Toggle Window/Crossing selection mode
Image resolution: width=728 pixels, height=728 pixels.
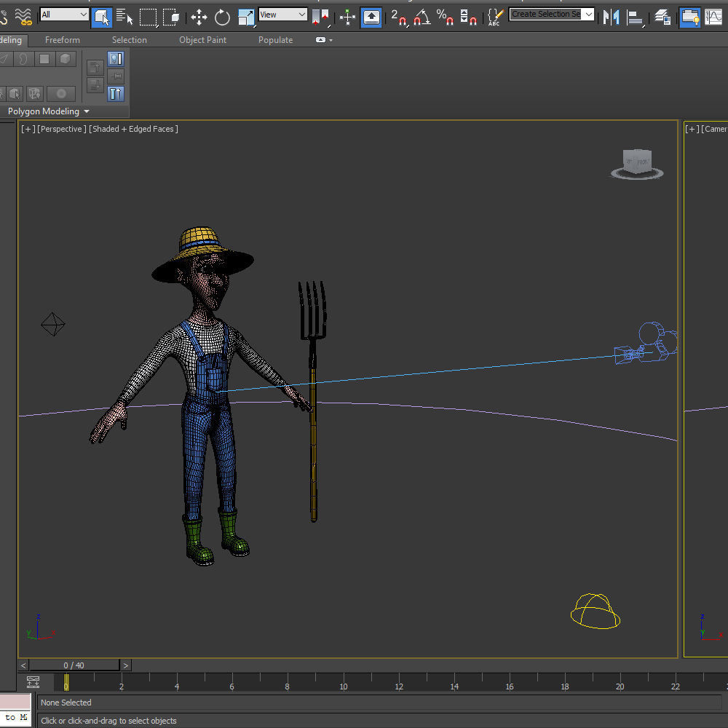tap(171, 17)
